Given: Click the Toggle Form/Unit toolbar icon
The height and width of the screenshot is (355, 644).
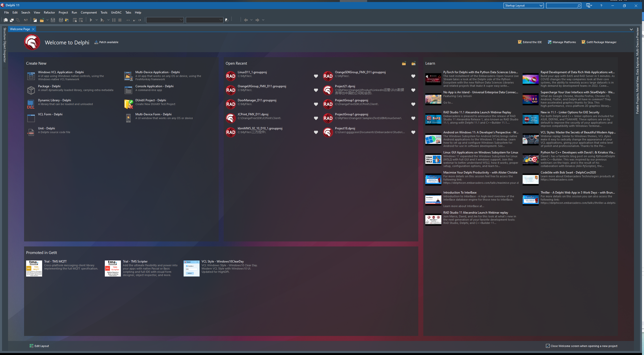Looking at the screenshot, I should click(18, 20).
